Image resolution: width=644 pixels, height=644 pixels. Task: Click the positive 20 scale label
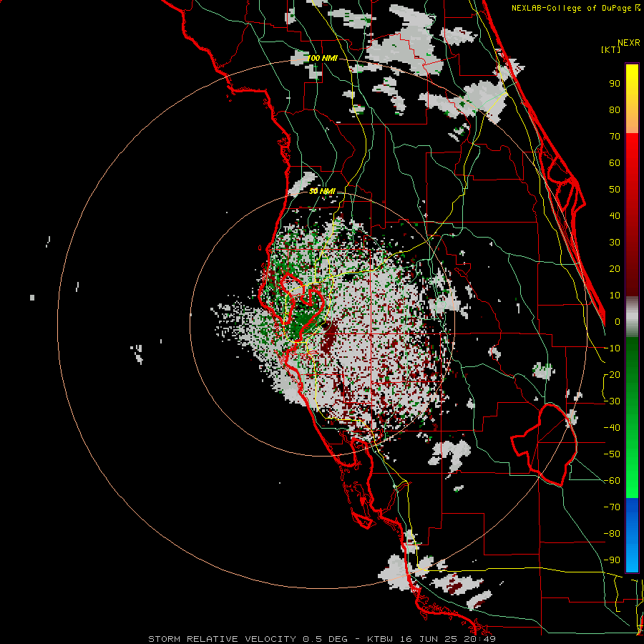tap(615, 268)
